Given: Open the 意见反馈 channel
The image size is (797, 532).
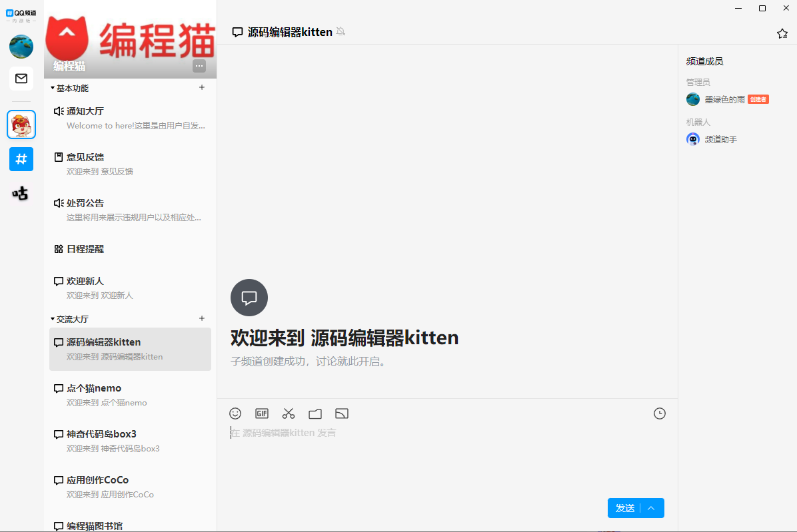Looking at the screenshot, I should pos(130,164).
